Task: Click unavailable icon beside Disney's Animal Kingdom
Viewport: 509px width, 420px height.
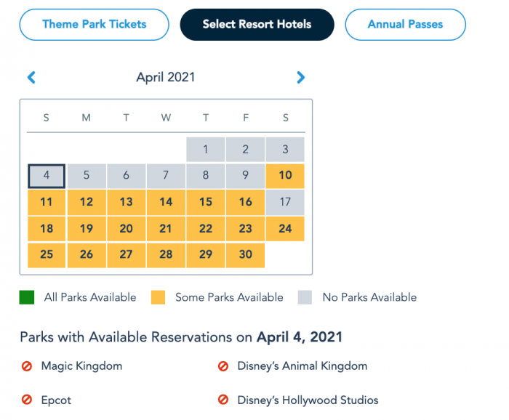Action: 223,366
